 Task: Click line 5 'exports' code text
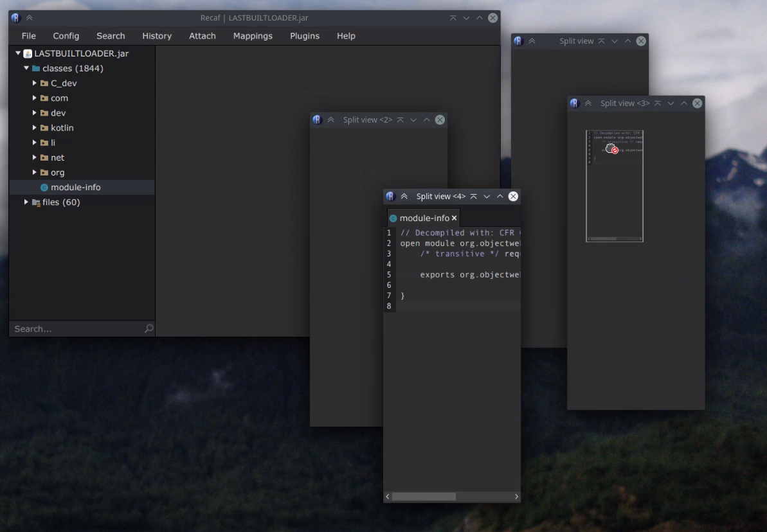point(469,275)
